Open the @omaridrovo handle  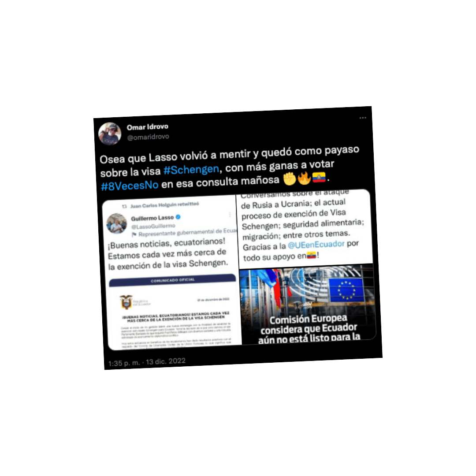tap(148, 137)
